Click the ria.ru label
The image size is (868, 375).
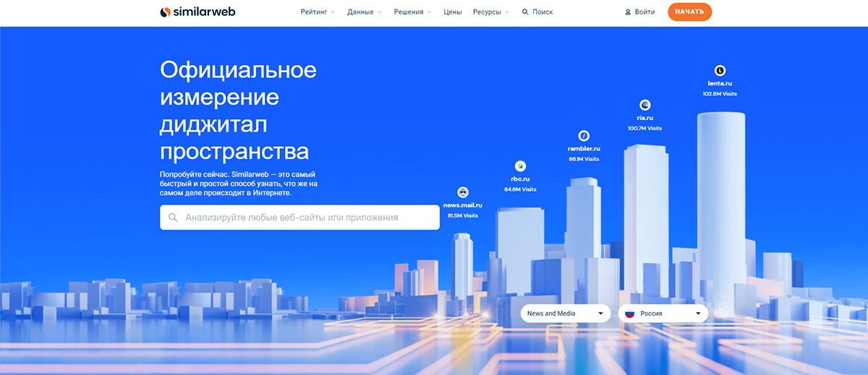(645, 118)
